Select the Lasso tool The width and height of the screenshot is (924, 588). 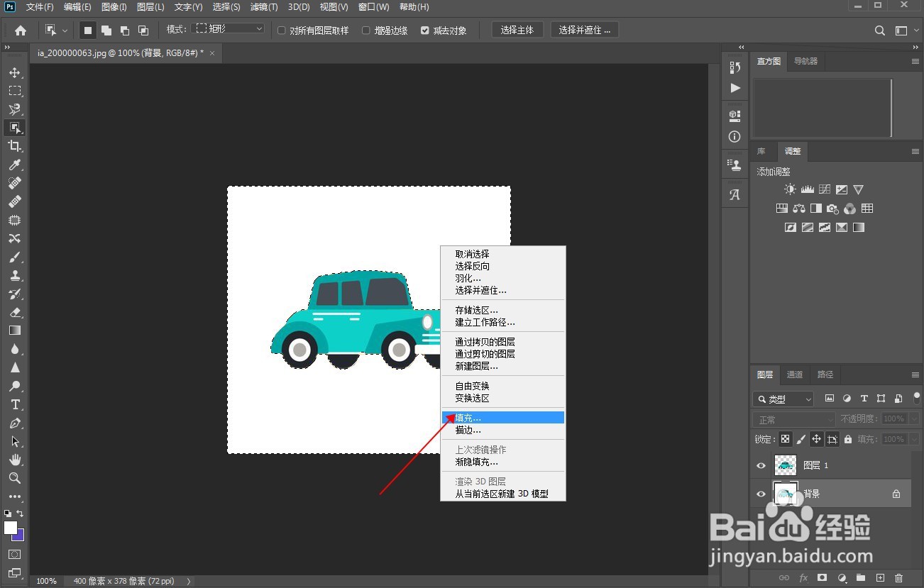[x=14, y=109]
